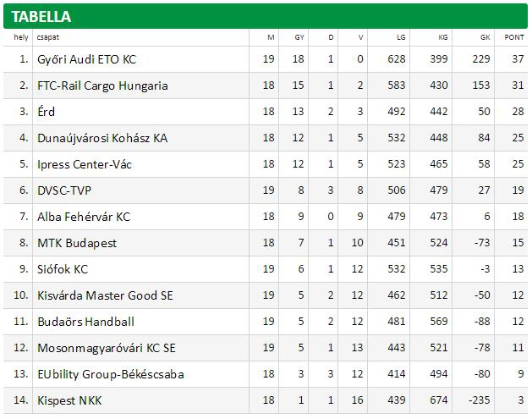Click the GK column header
Viewport: 532px width, 419px height.
(x=485, y=37)
